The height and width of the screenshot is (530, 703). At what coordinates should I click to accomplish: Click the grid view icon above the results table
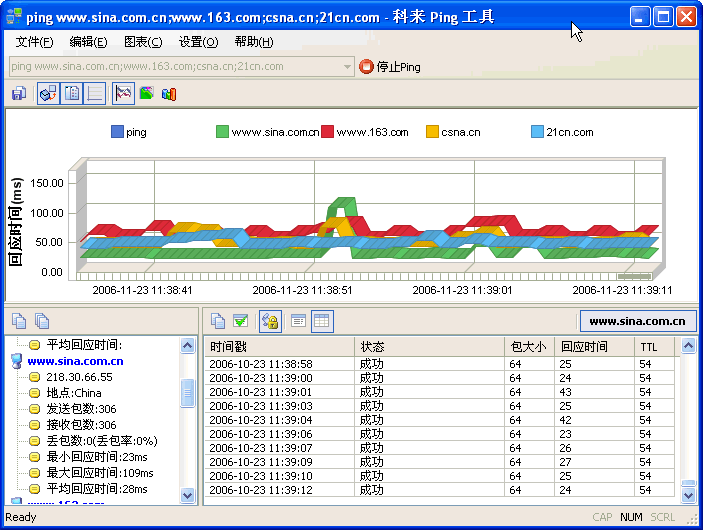[322, 321]
